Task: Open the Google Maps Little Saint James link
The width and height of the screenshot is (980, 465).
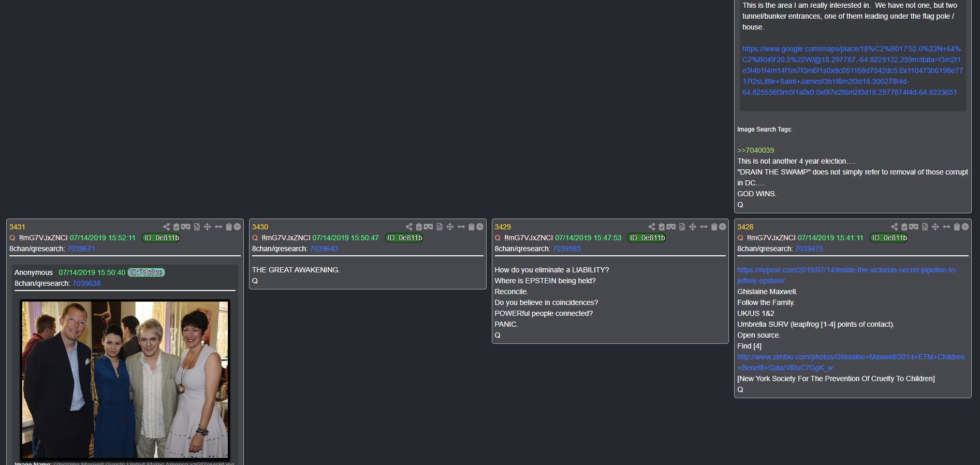Action: pyautogui.click(x=852, y=70)
